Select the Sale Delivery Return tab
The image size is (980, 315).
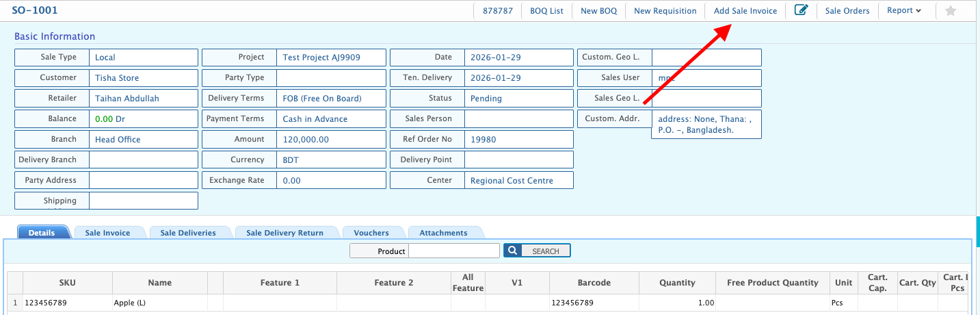pyautogui.click(x=284, y=233)
